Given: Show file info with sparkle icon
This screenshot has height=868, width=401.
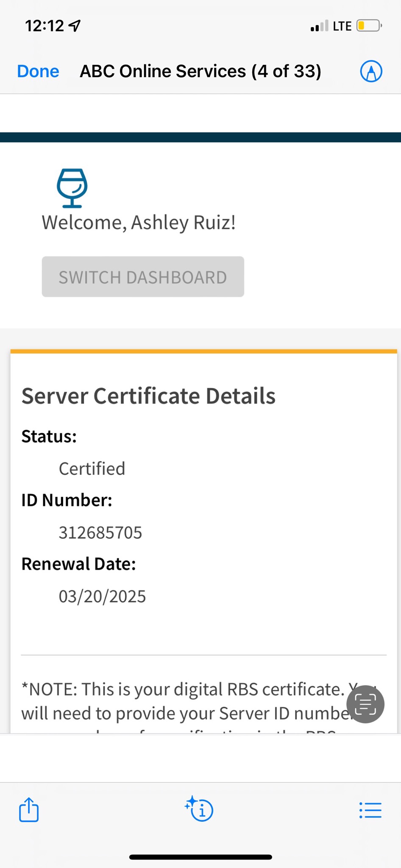Looking at the screenshot, I should (199, 809).
